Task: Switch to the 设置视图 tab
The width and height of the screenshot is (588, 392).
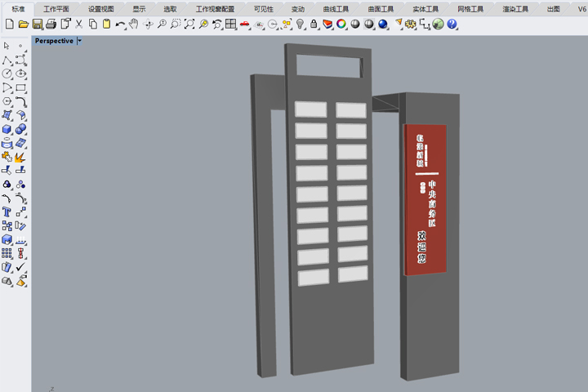Action: [x=101, y=9]
